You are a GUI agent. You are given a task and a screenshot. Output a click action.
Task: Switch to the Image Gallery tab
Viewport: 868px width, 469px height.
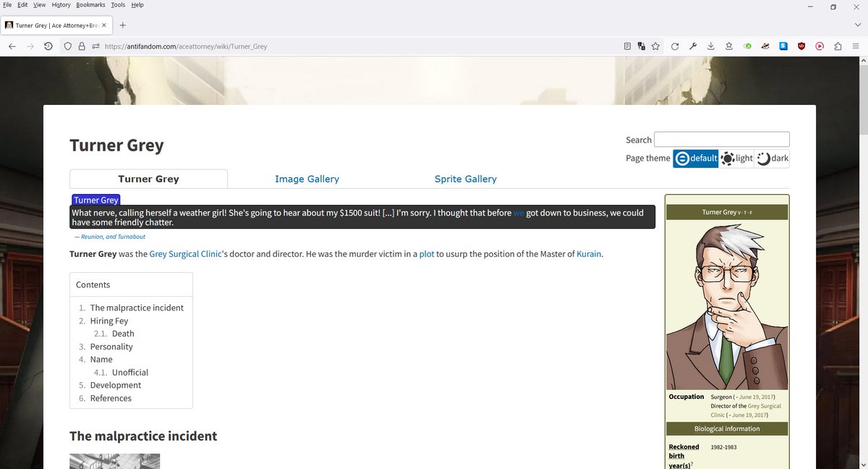[x=307, y=179]
